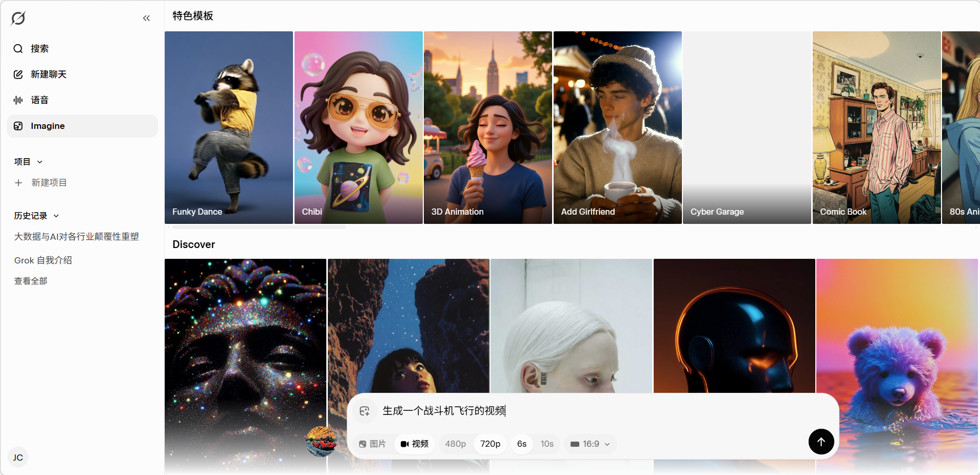The height and width of the screenshot is (475, 980).
Task: Switch generation mode to 图片
Action: (x=373, y=444)
